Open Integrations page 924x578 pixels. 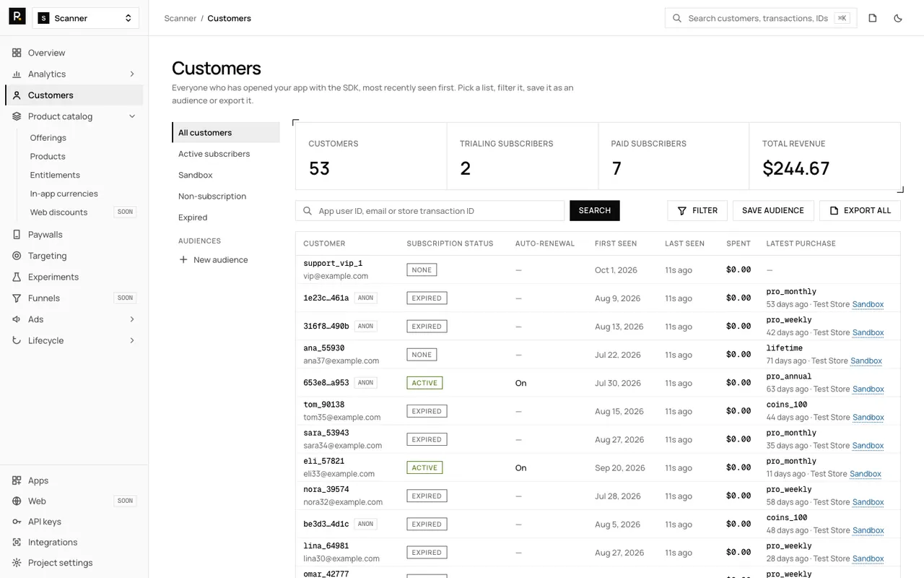click(74, 542)
